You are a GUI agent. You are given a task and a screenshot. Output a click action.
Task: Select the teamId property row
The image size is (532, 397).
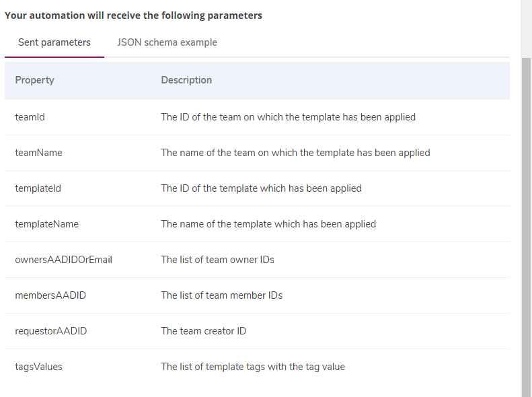[x=257, y=117]
